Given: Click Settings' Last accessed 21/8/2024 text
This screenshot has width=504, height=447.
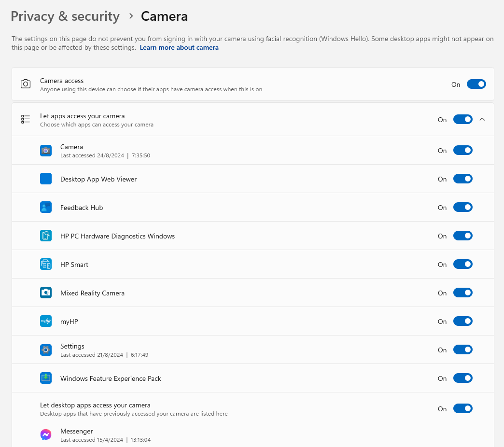Looking at the screenshot, I should tap(104, 355).
